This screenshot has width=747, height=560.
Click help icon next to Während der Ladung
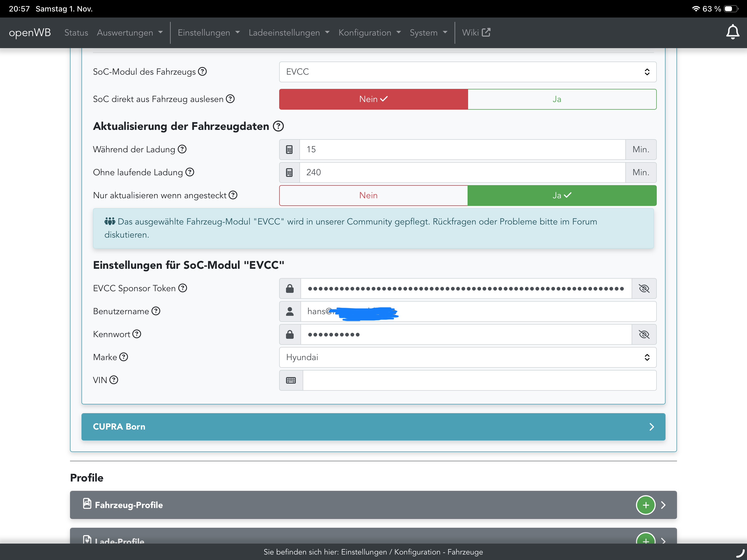click(x=182, y=149)
